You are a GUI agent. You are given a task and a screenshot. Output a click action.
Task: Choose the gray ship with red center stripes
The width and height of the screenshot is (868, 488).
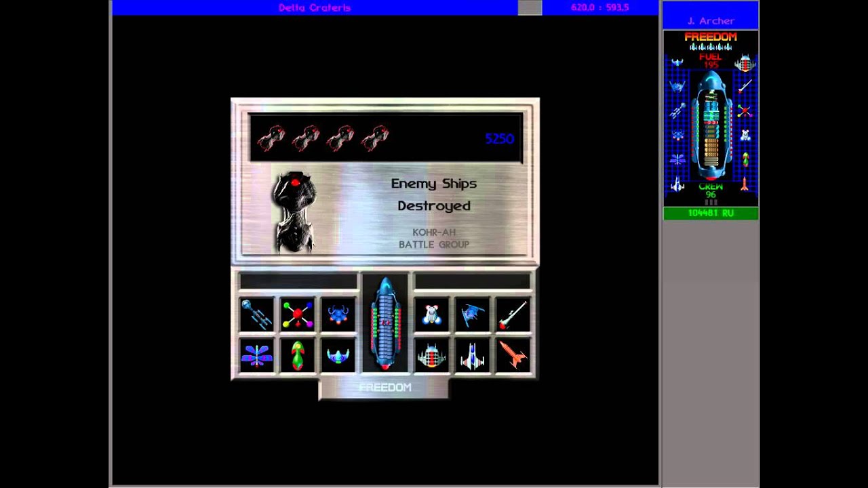coord(432,355)
